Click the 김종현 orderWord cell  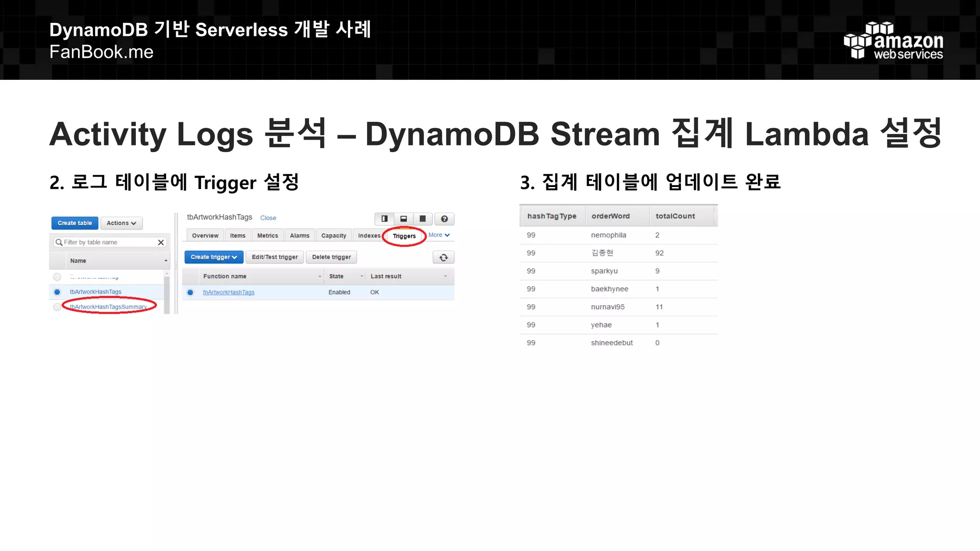(602, 253)
